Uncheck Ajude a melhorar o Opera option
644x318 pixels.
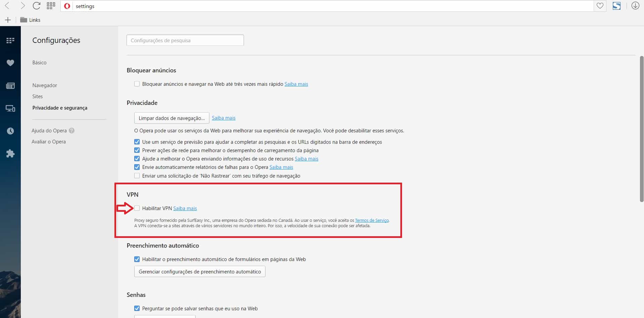[137, 158]
